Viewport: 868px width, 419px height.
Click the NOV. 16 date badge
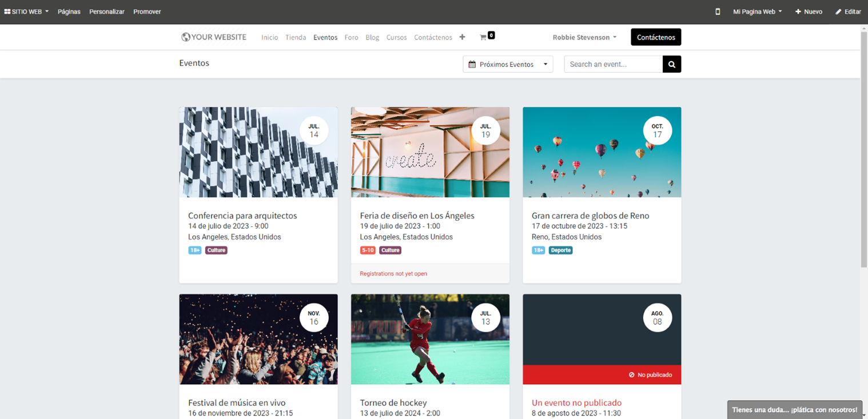313,318
